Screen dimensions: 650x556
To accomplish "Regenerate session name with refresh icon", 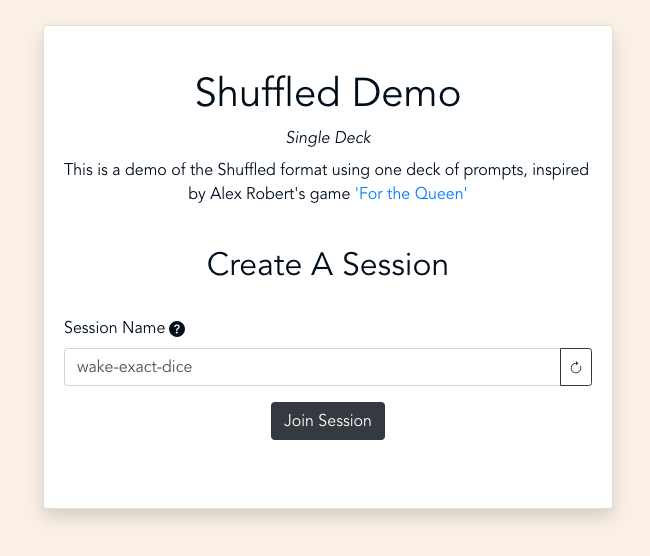I will click(x=576, y=367).
